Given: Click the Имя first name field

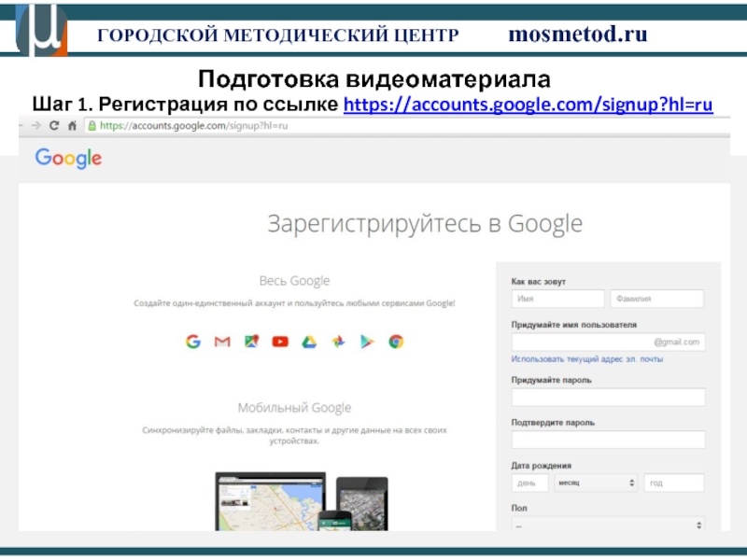Looking at the screenshot, I should click(x=557, y=299).
